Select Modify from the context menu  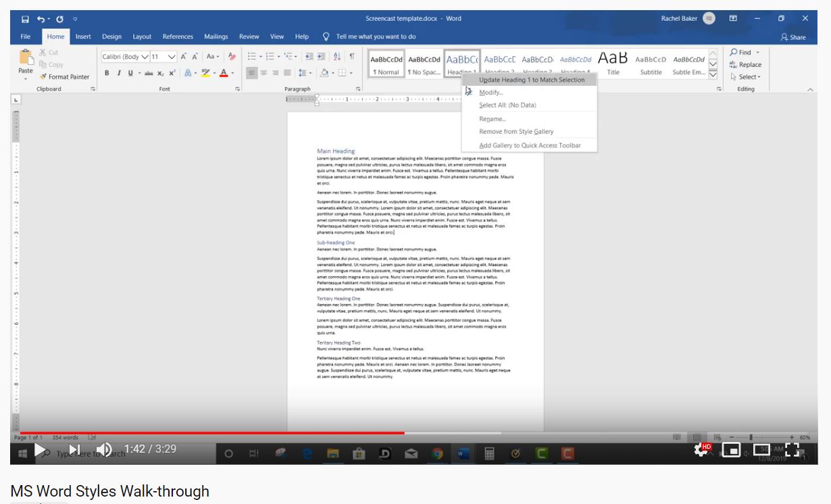coord(490,93)
